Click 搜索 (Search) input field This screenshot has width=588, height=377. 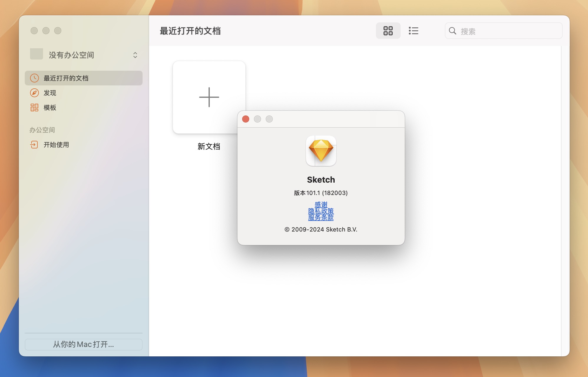point(504,30)
